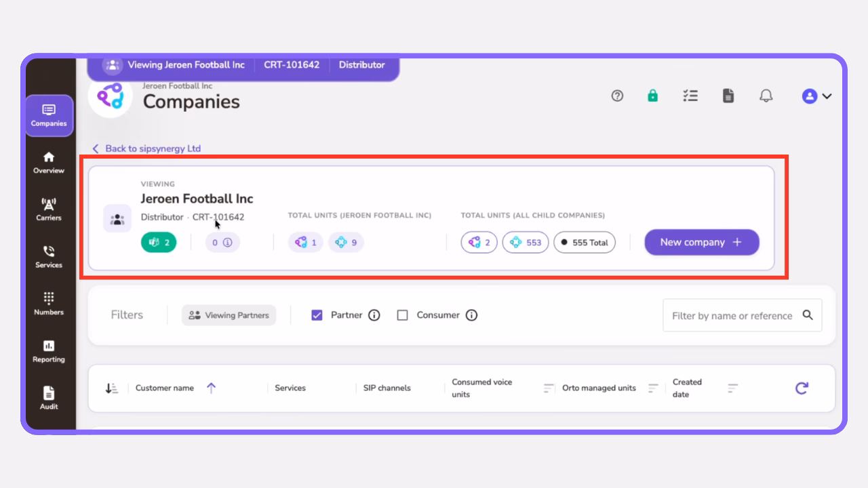Open Numbers in the sidebar
The height and width of the screenshot is (488, 868).
click(49, 304)
